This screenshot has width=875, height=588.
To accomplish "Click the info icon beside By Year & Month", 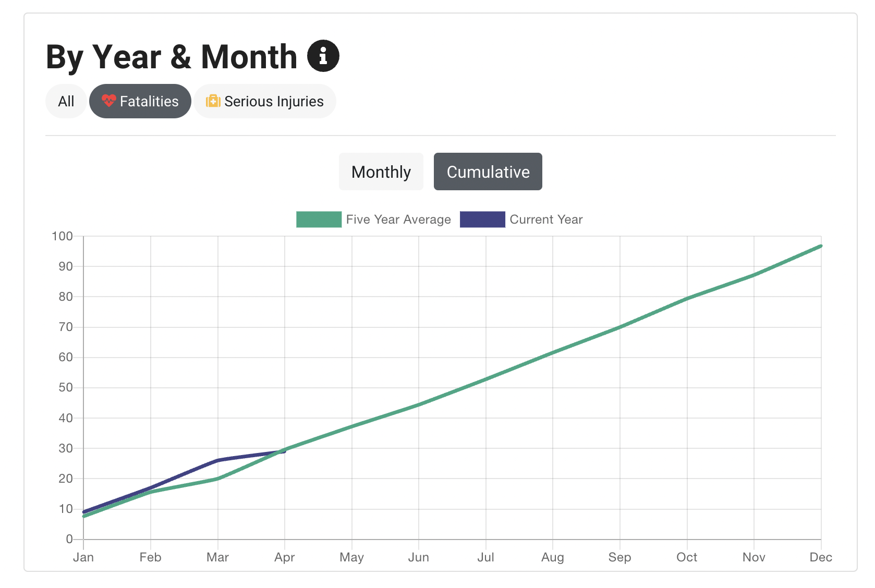I will (323, 55).
